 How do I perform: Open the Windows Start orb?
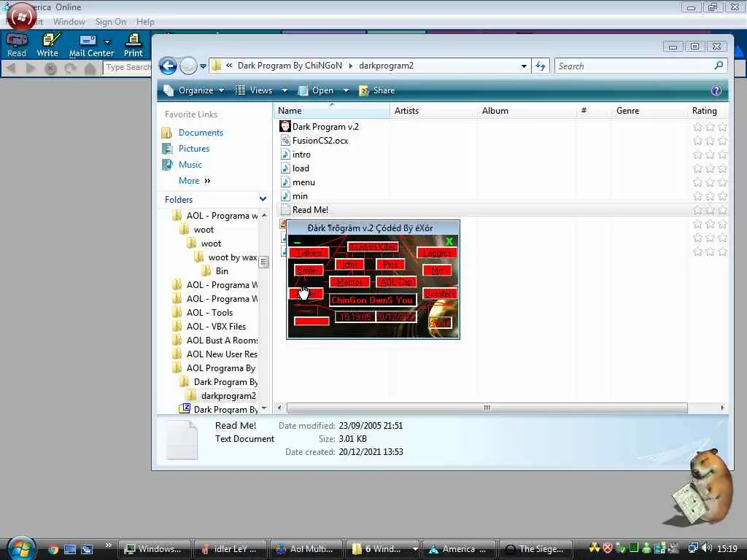coord(21,548)
